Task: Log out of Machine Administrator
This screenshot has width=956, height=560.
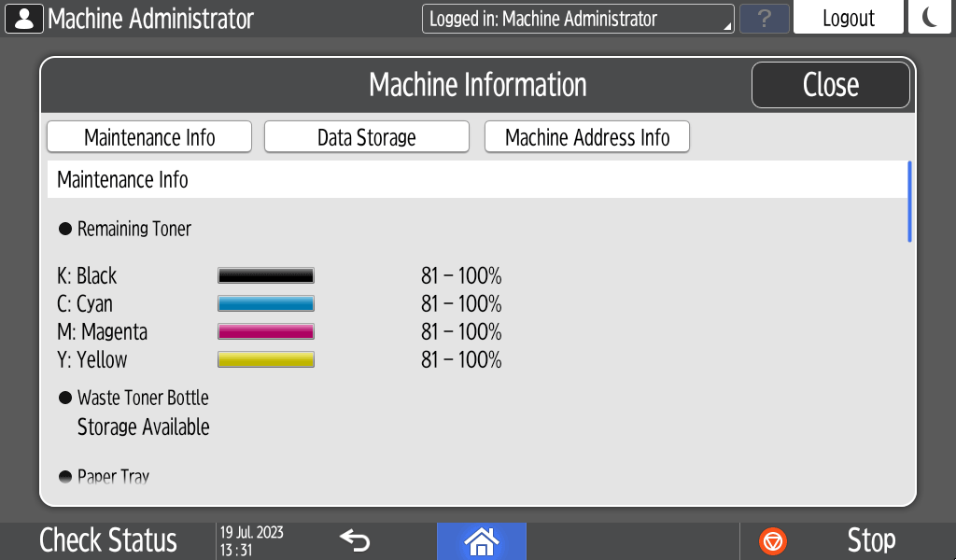Action: click(x=848, y=19)
